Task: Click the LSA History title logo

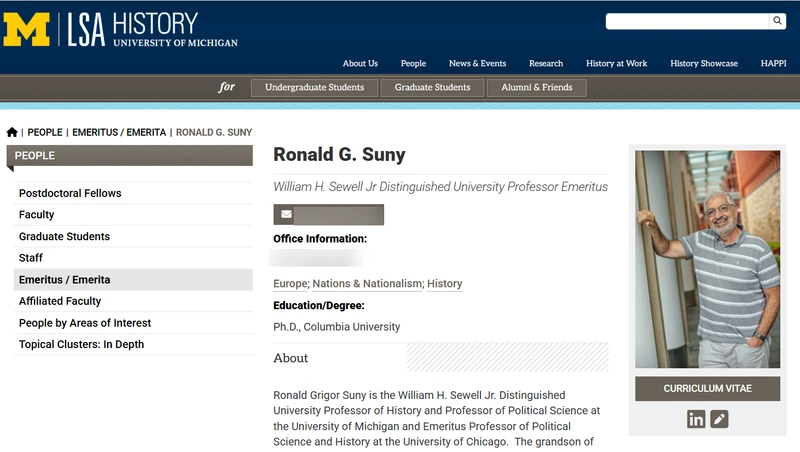Action: (x=153, y=30)
